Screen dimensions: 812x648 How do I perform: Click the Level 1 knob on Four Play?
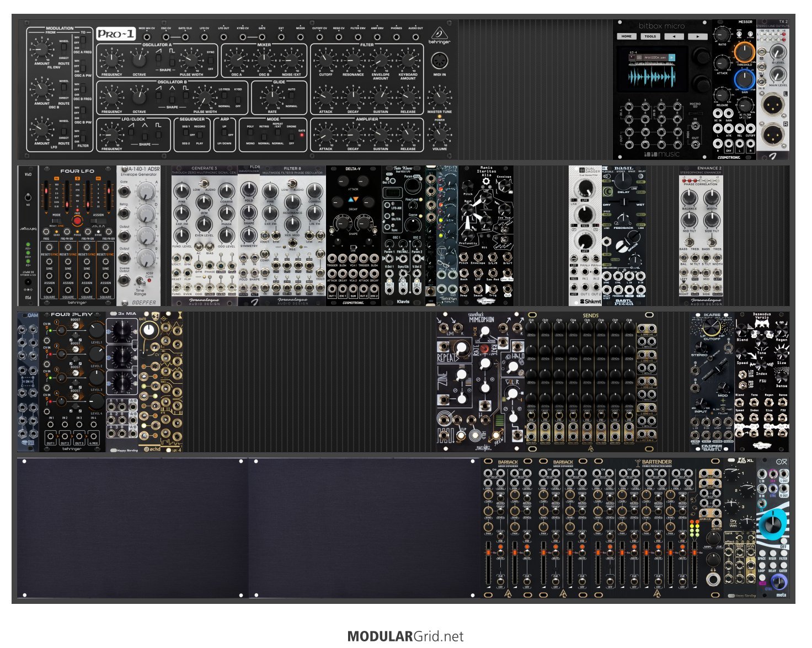click(97, 330)
